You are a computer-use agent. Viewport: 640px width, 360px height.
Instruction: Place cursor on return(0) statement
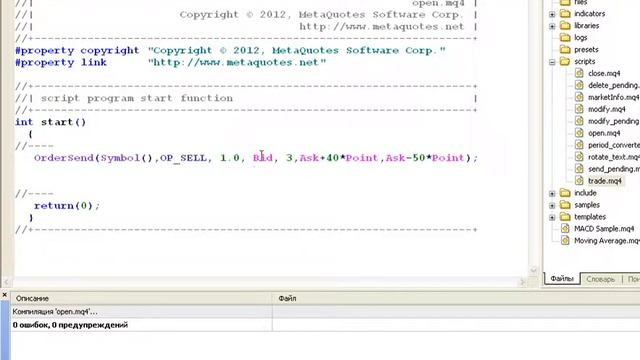pos(67,206)
